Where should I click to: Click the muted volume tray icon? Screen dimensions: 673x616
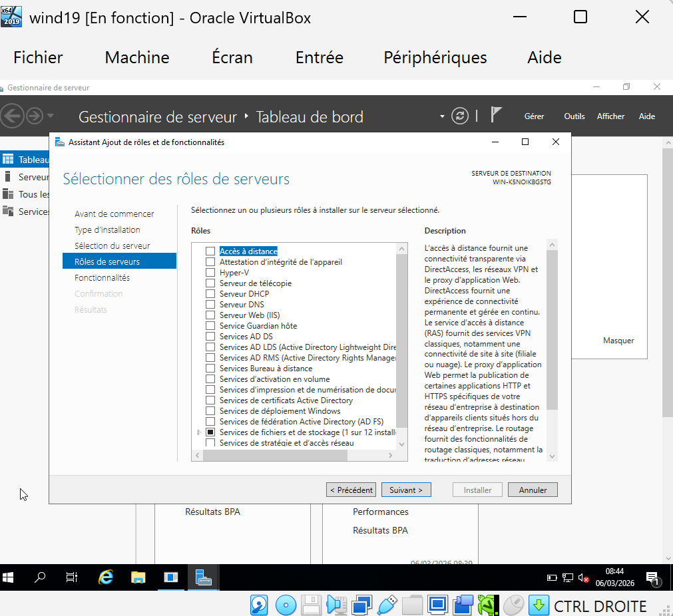[583, 578]
